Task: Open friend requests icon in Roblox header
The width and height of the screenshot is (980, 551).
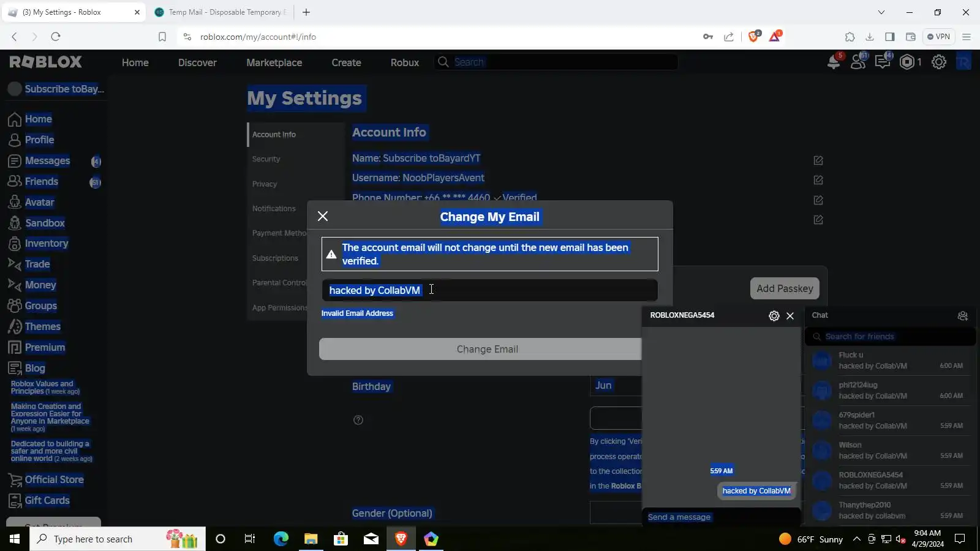Action: coord(858,62)
